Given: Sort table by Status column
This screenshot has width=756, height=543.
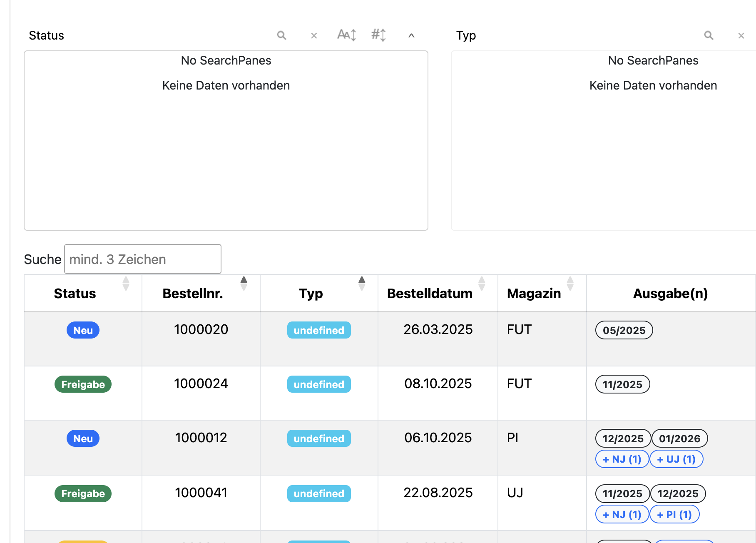Looking at the screenshot, I should click(83, 293).
